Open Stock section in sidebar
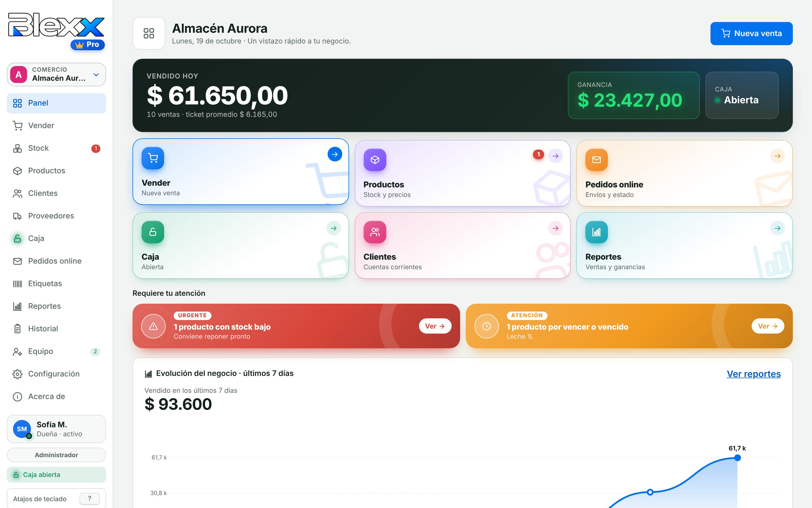The height and width of the screenshot is (508, 812). (56, 148)
